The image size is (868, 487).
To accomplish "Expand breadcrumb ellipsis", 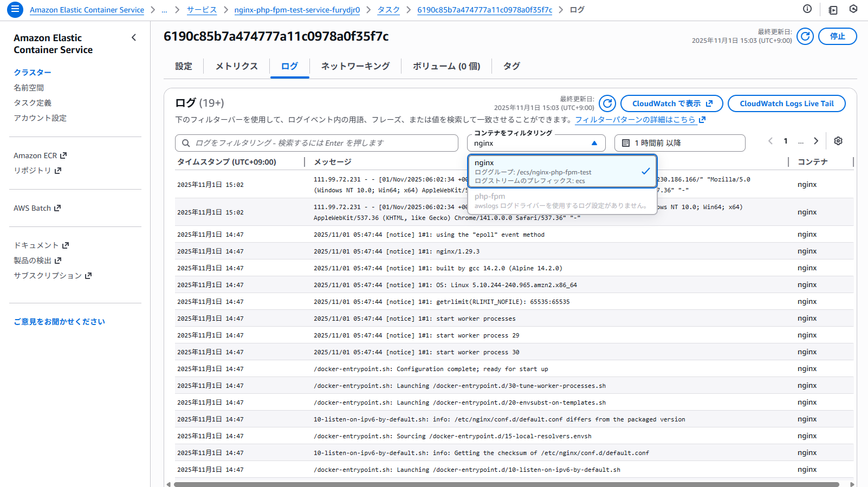I will pyautogui.click(x=164, y=10).
